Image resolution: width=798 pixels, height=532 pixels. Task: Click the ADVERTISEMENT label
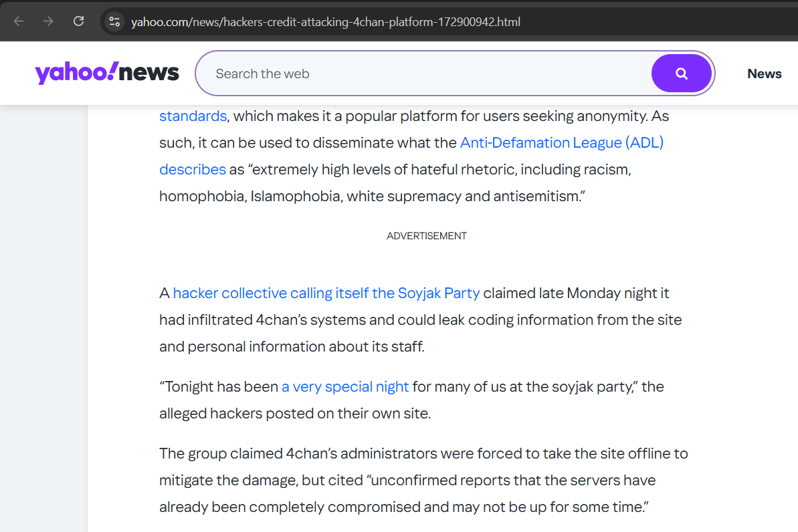(426, 236)
